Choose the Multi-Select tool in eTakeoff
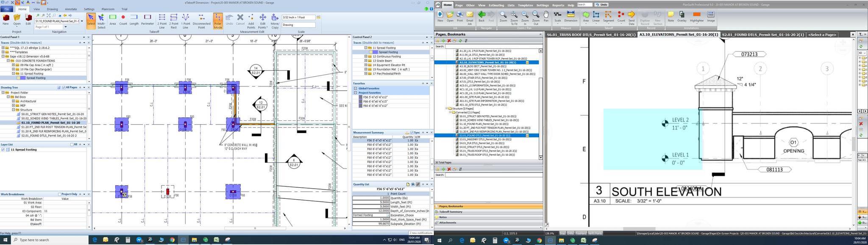The width and height of the screenshot is (868, 245). click(101, 19)
